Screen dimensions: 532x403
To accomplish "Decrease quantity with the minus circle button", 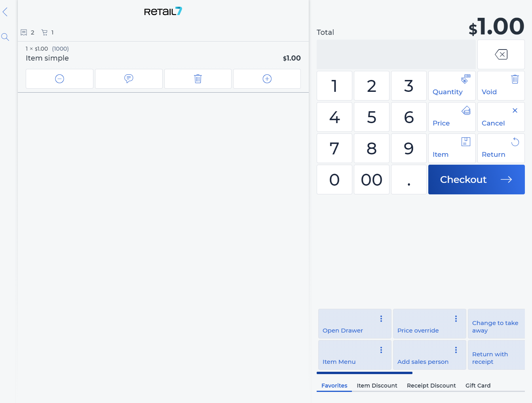I will [59, 79].
